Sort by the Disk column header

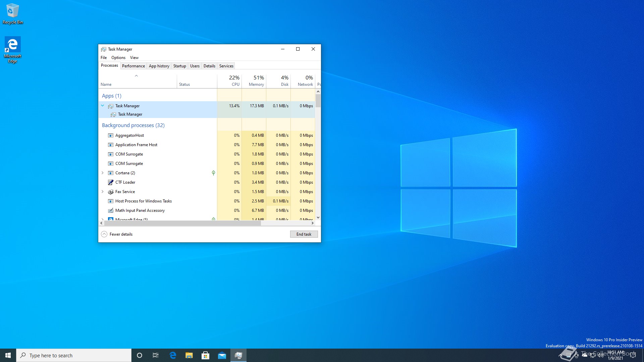(278, 81)
